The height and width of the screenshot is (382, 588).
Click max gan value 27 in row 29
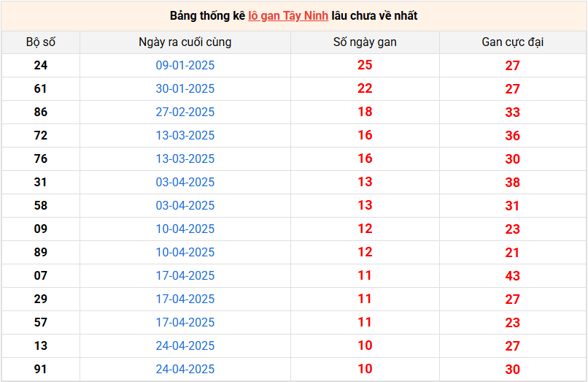(x=512, y=299)
